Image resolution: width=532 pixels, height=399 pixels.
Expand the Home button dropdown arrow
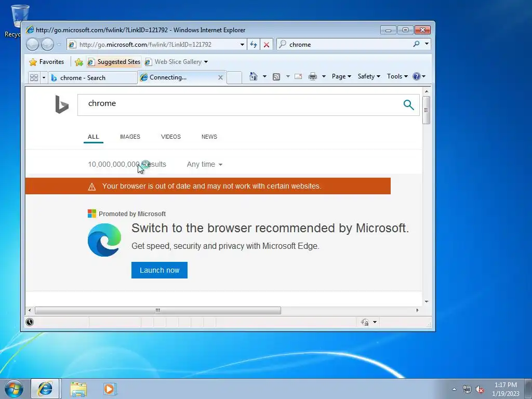(x=264, y=76)
